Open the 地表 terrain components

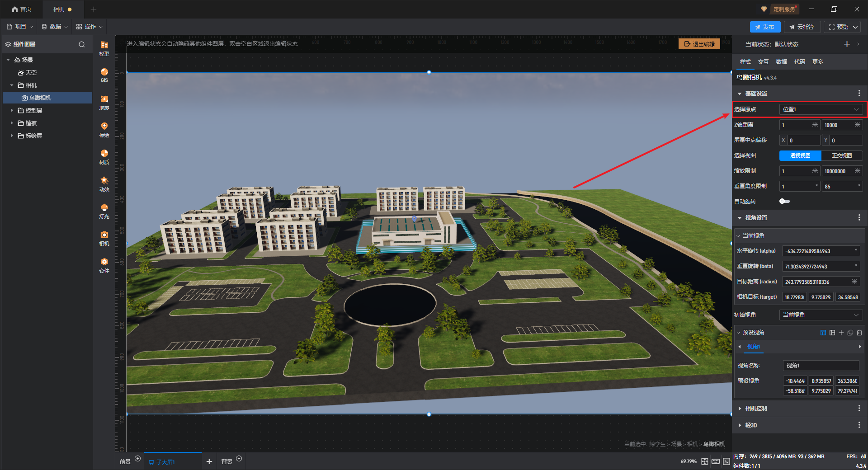[x=104, y=102]
